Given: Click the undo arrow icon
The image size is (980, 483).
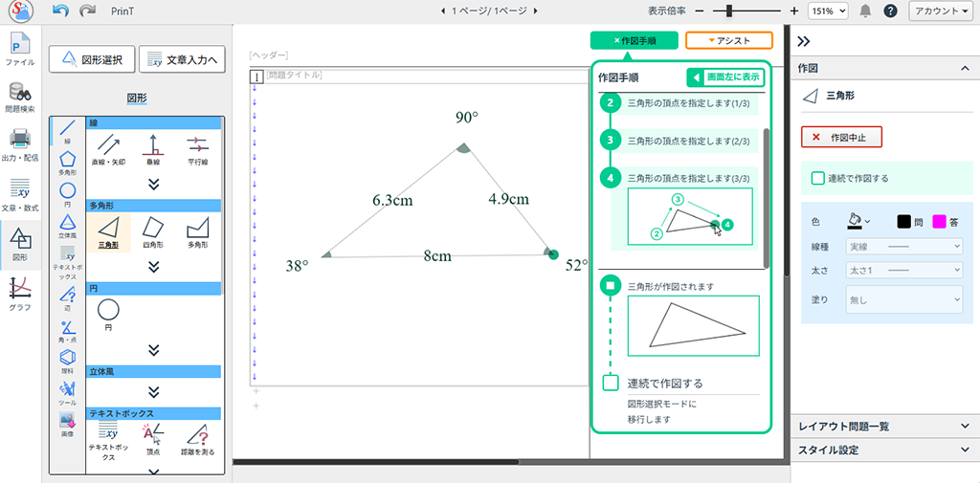Looking at the screenshot, I should click(61, 11).
